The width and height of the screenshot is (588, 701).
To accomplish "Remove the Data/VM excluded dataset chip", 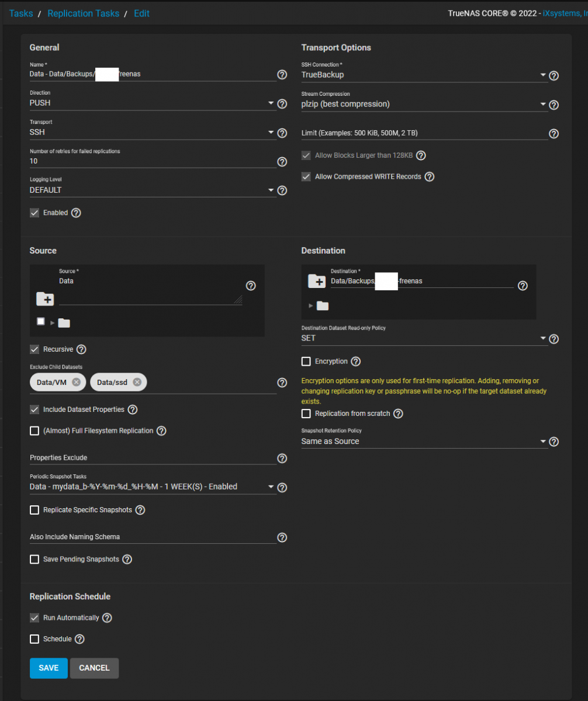I will click(76, 382).
